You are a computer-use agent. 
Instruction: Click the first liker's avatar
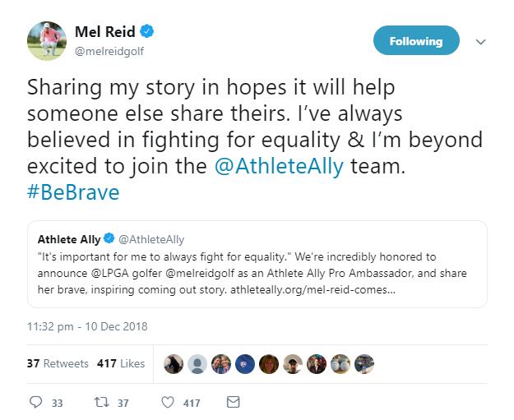tap(174, 362)
